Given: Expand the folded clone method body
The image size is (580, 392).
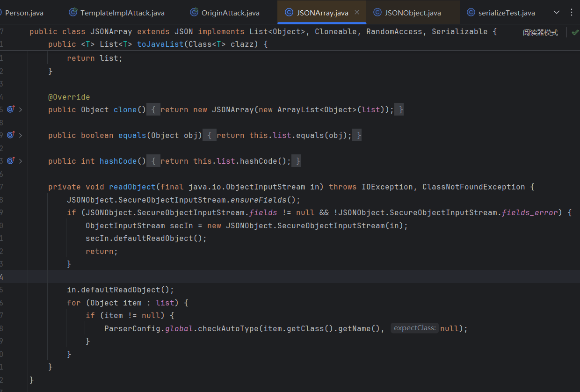Looking at the screenshot, I should click(21, 109).
